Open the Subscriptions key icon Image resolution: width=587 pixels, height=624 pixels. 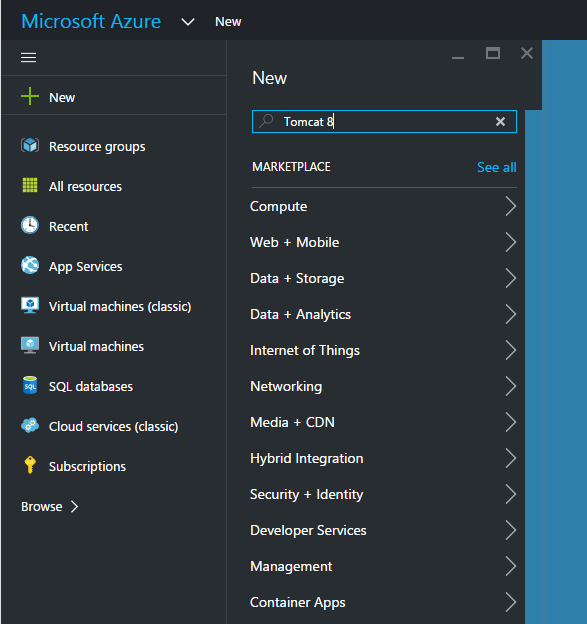[30, 465]
